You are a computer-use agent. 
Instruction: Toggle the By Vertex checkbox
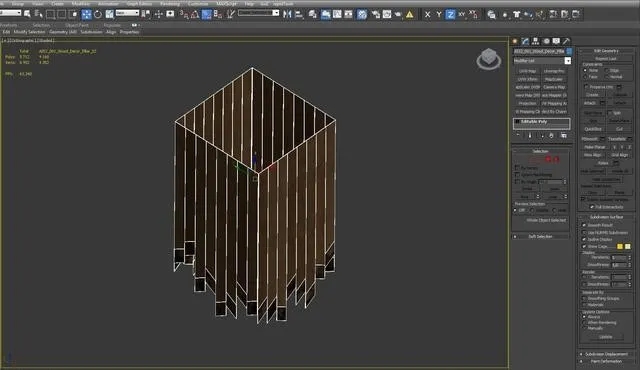[x=517, y=168]
